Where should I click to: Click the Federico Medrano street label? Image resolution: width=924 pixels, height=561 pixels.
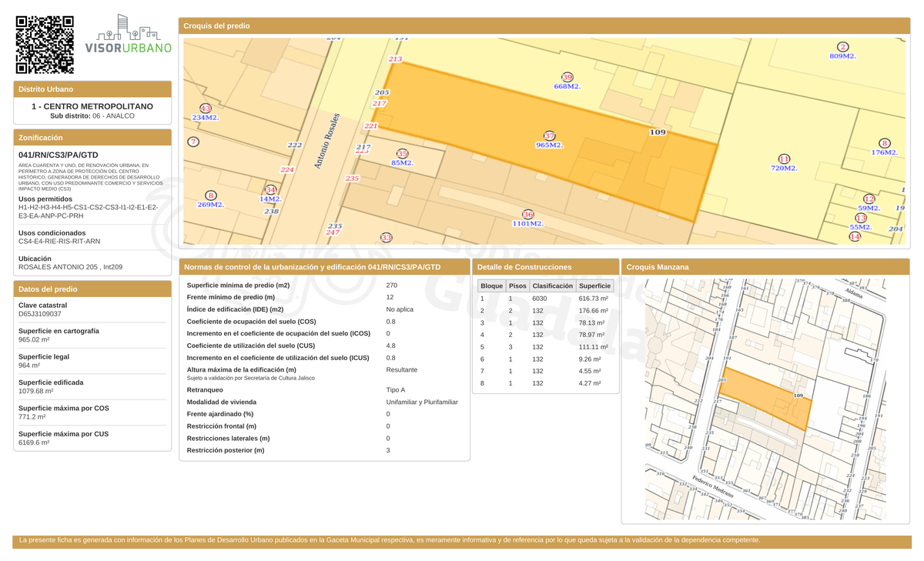[x=712, y=486]
